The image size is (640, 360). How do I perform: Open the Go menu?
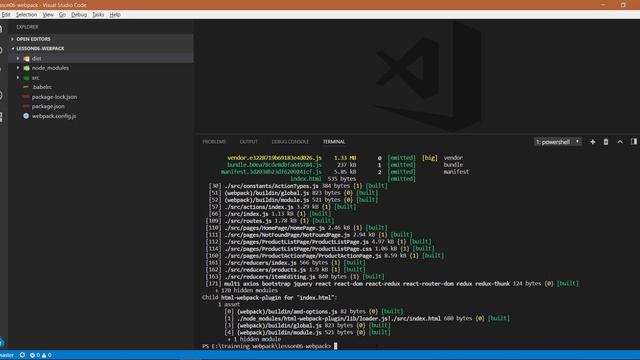(x=62, y=15)
